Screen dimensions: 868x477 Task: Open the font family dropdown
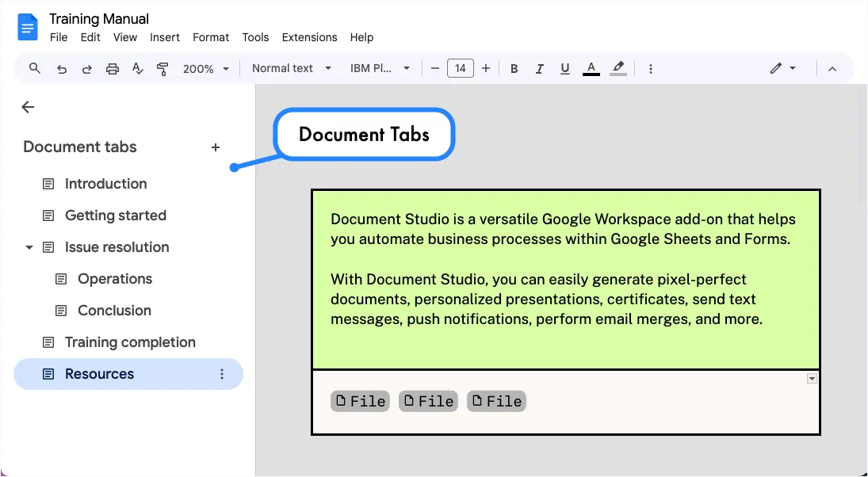pyautogui.click(x=380, y=68)
